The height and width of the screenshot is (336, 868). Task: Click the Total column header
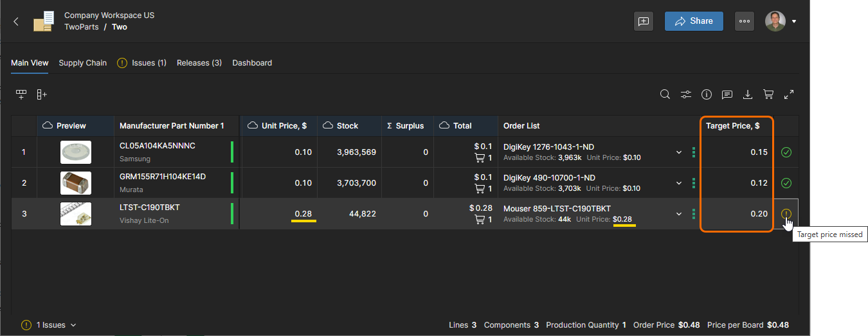pos(466,126)
